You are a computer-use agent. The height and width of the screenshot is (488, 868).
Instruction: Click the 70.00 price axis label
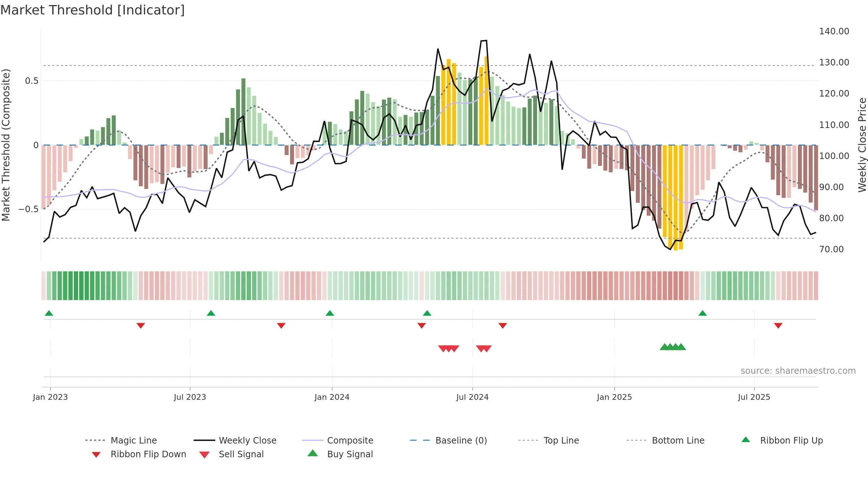coord(831,249)
